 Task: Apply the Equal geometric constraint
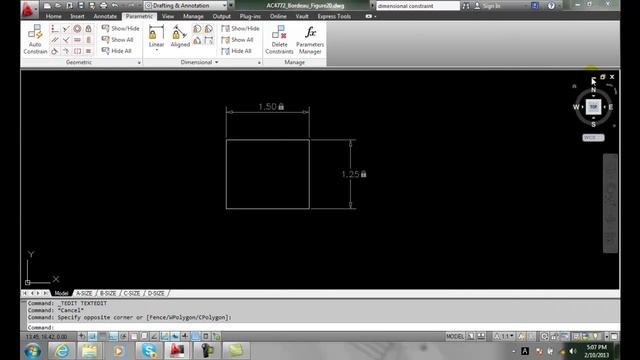tap(88, 51)
